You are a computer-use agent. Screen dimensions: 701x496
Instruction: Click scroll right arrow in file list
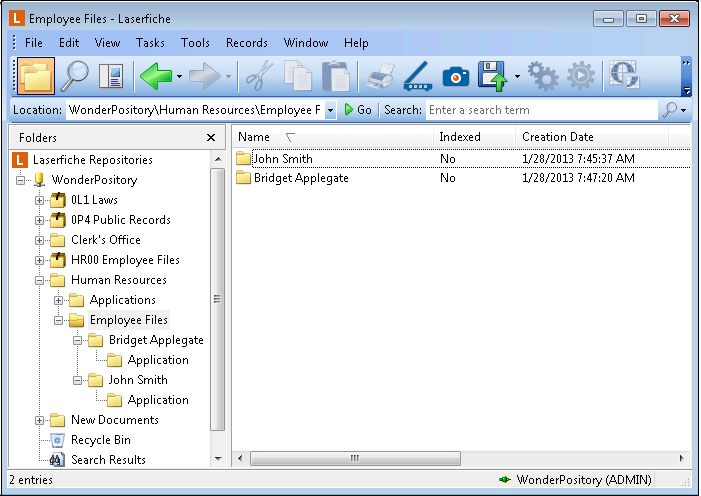click(x=681, y=458)
